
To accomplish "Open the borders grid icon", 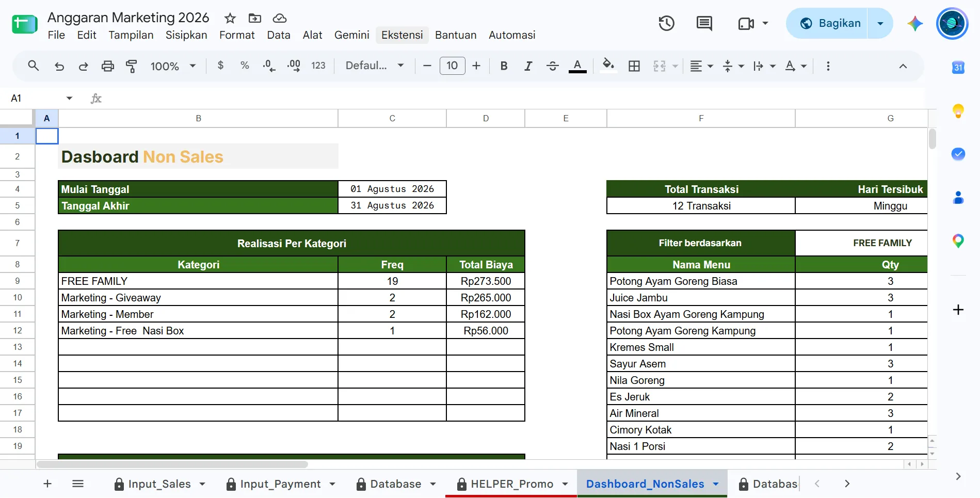I will point(634,66).
